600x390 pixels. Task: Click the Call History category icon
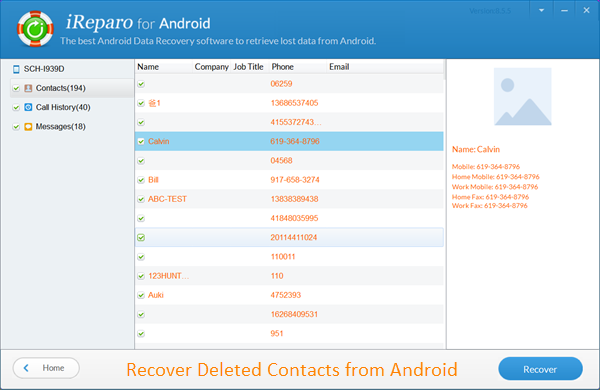tap(28, 107)
